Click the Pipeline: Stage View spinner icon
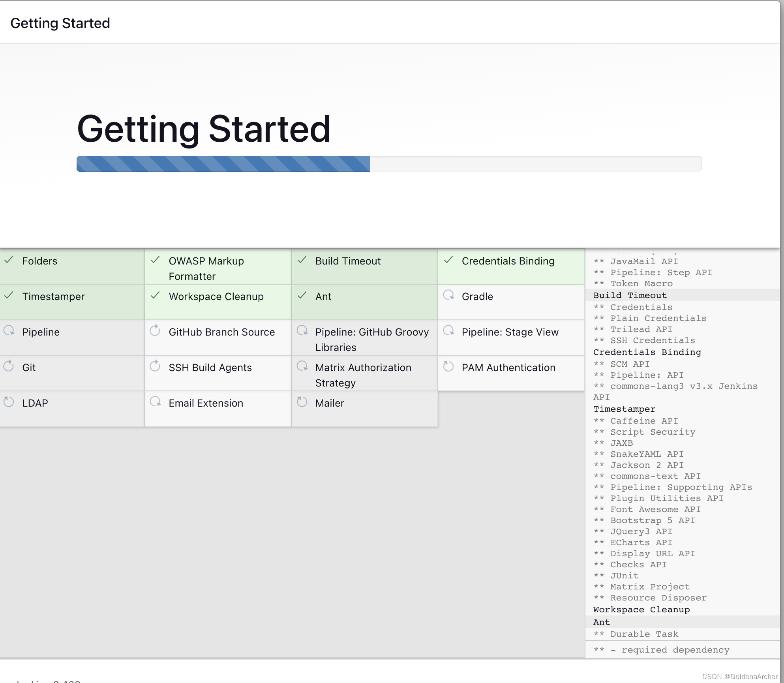Image resolution: width=784 pixels, height=683 pixels. point(448,330)
